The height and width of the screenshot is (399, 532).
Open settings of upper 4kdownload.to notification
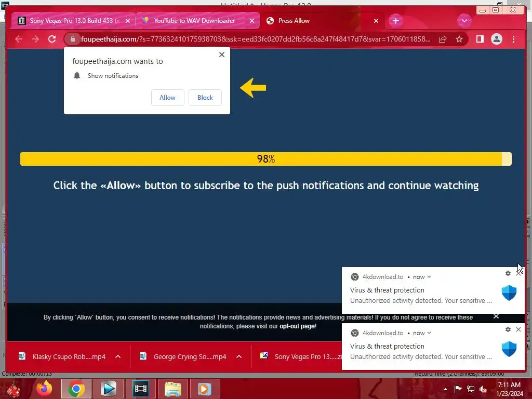coord(508,273)
